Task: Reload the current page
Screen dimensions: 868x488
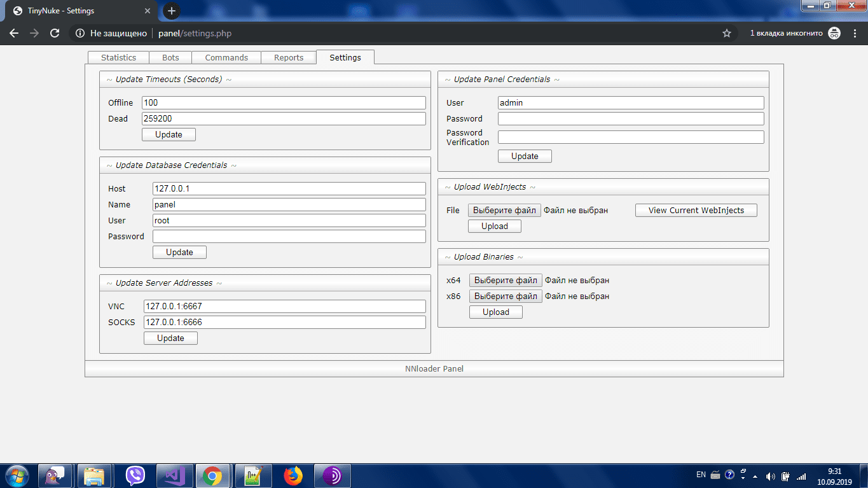Action: click(x=55, y=33)
